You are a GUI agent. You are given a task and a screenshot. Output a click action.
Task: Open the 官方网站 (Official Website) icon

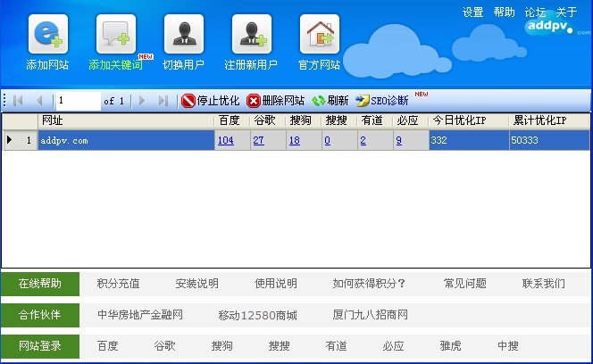(x=320, y=34)
